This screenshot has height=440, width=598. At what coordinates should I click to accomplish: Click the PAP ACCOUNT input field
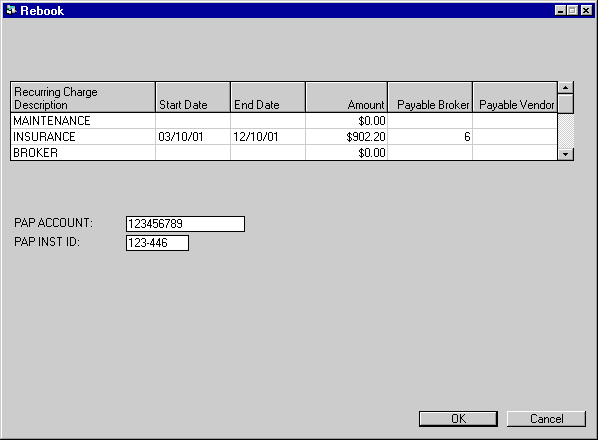[x=185, y=224]
